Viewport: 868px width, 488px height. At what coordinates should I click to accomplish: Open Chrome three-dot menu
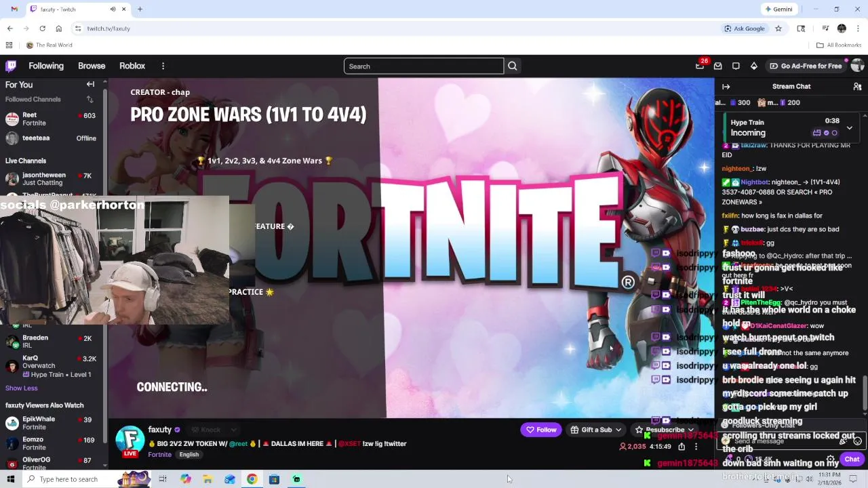point(858,28)
